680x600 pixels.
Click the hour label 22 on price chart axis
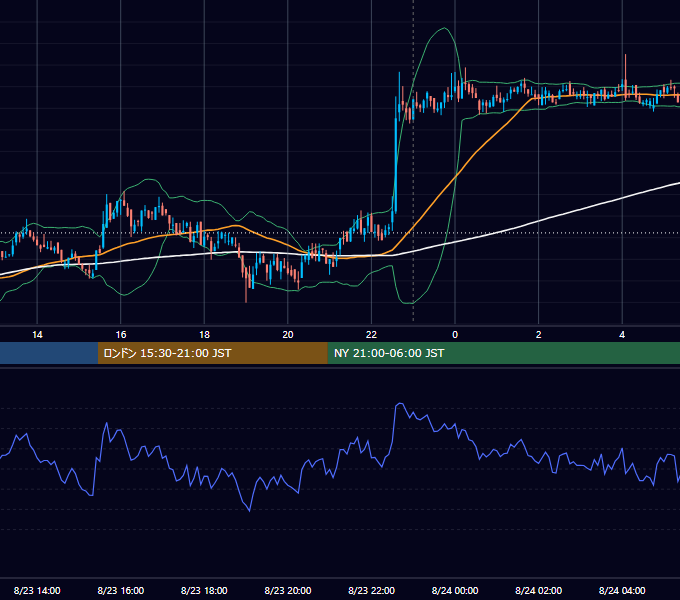(372, 334)
